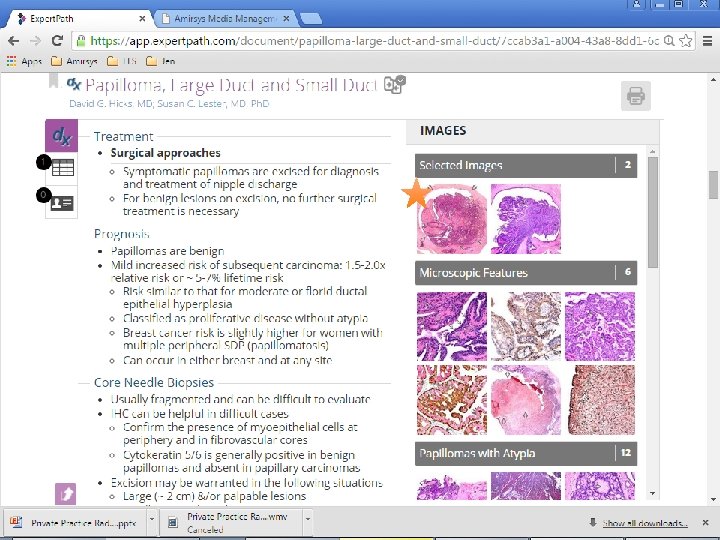The width and height of the screenshot is (720, 540).
Task: Click the bookmark ribbon icon by title
Action: (54, 81)
